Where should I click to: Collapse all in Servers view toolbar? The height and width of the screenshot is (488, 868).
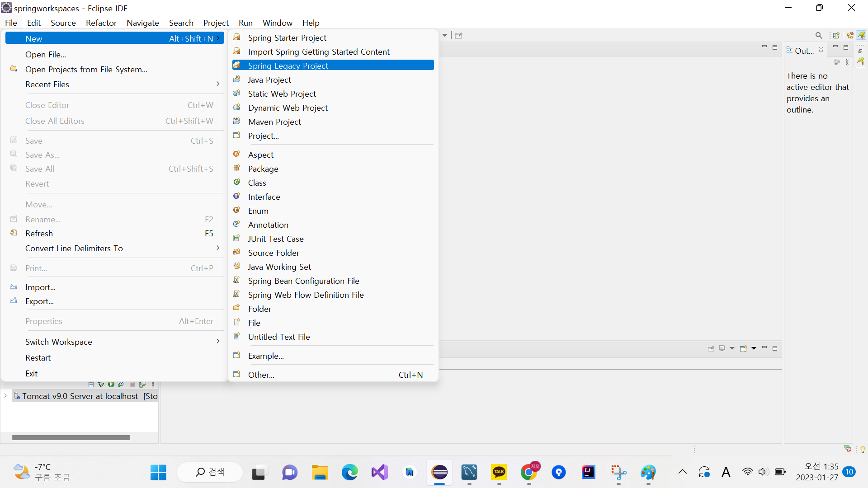[90, 385]
